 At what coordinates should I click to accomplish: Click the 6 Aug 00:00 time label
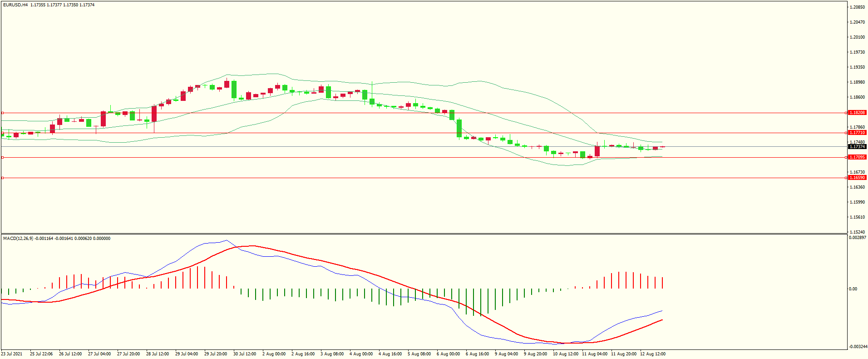tap(448, 354)
